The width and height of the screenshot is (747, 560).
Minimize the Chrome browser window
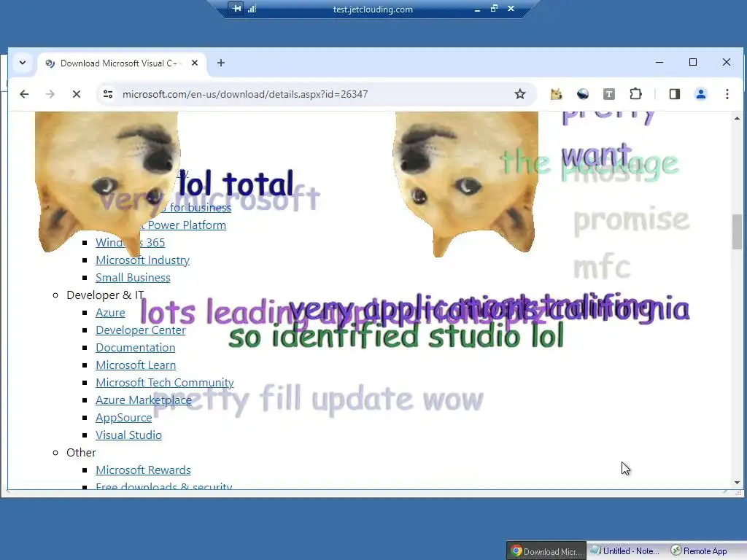point(659,63)
